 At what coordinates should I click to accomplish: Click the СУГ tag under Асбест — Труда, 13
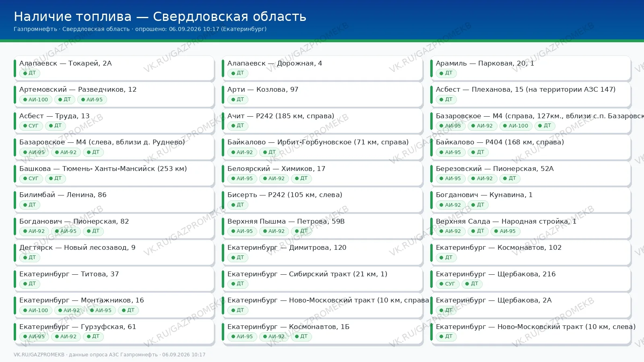click(x=31, y=126)
